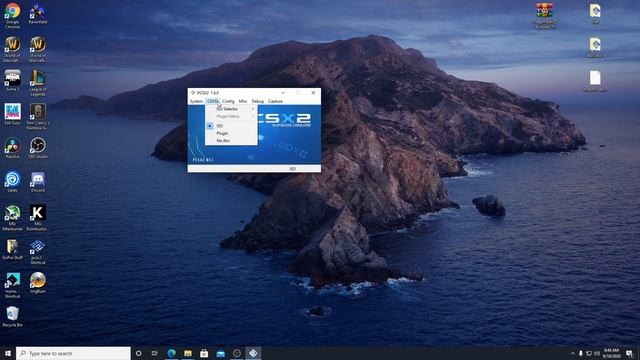The width and height of the screenshot is (640, 360).
Task: Click the PCSX2 taskbar button
Action: coord(253,353)
